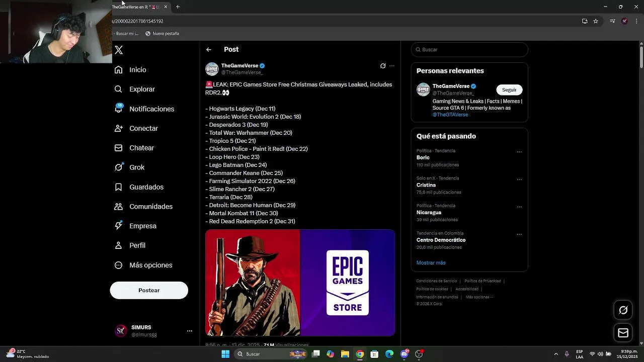
Task: Open Información de anuncios link
Action: click(437, 297)
